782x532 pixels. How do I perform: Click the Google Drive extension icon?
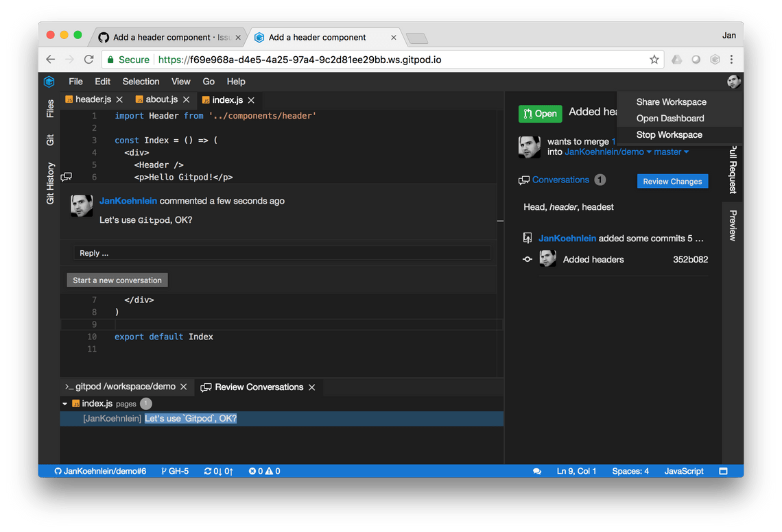coord(677,60)
